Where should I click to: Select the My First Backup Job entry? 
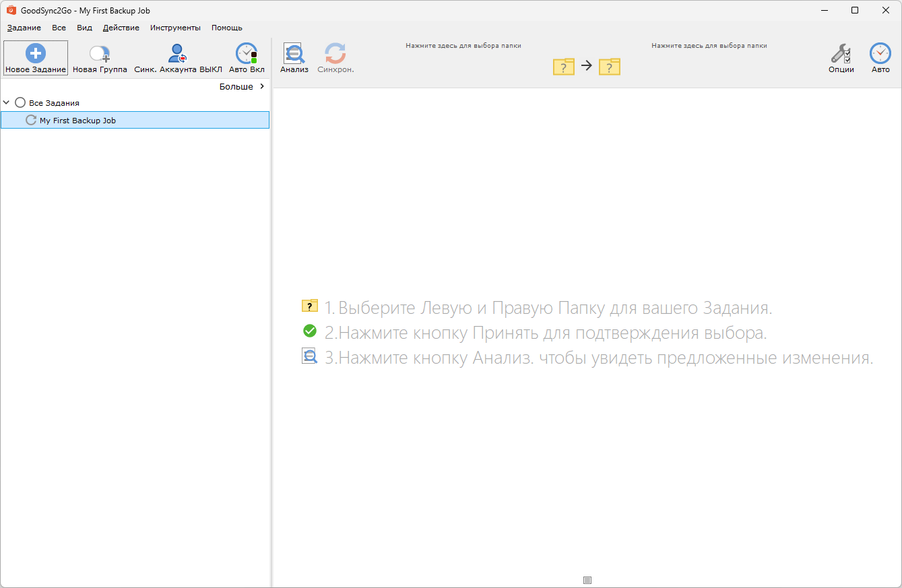[x=135, y=120]
